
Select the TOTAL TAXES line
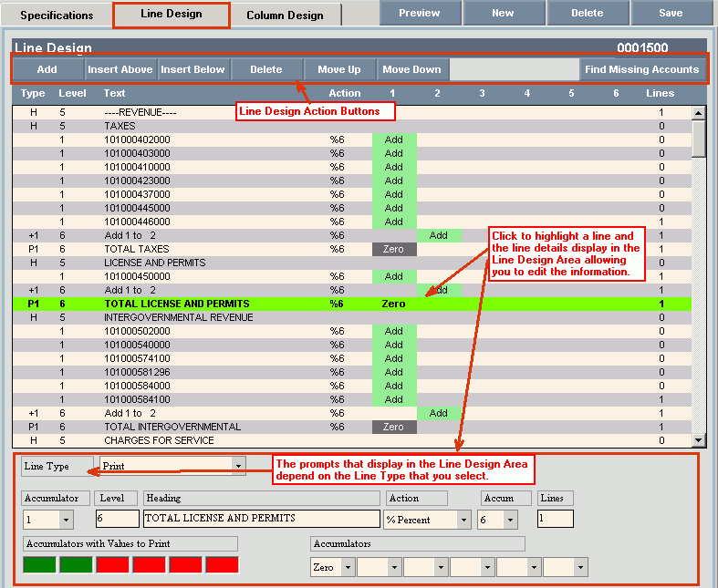tap(137, 249)
